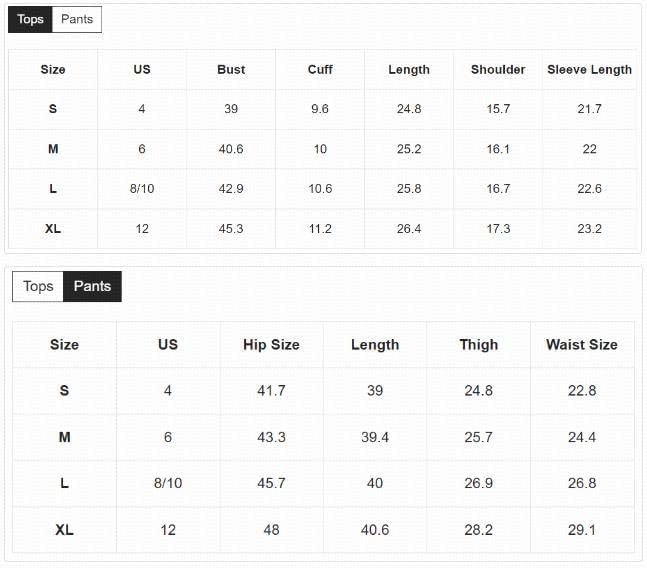Click sleeve length value 21.7
Viewport: 647px width, 568px height.
(589, 109)
